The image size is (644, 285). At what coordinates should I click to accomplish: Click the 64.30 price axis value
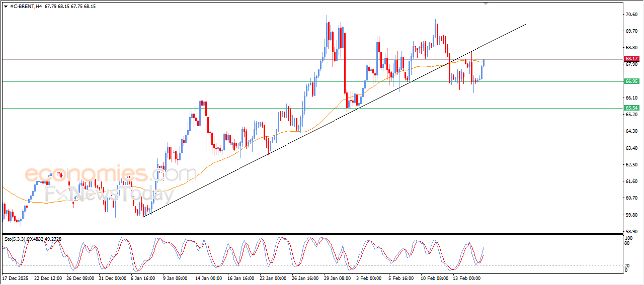click(631, 131)
